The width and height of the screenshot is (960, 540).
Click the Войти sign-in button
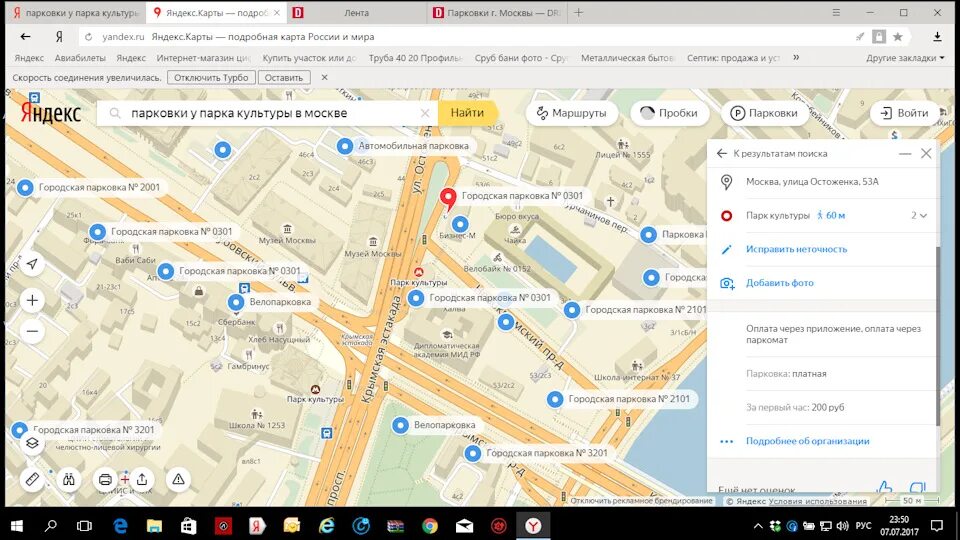point(905,113)
